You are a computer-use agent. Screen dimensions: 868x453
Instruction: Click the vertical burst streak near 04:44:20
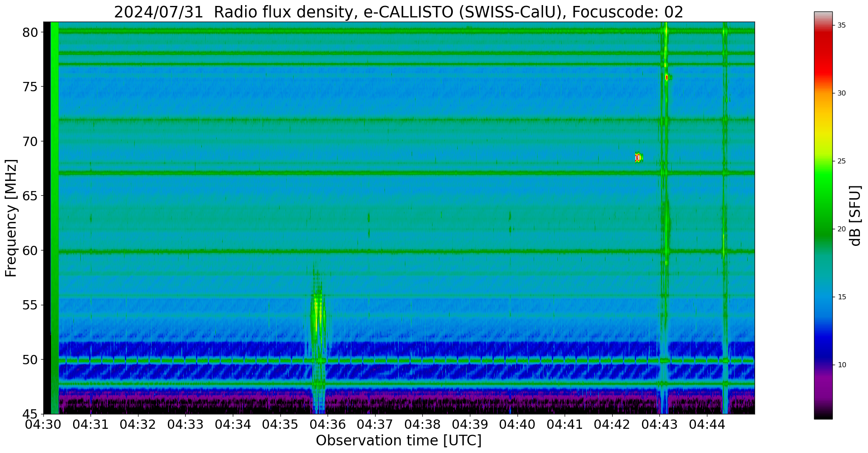pyautogui.click(x=725, y=218)
